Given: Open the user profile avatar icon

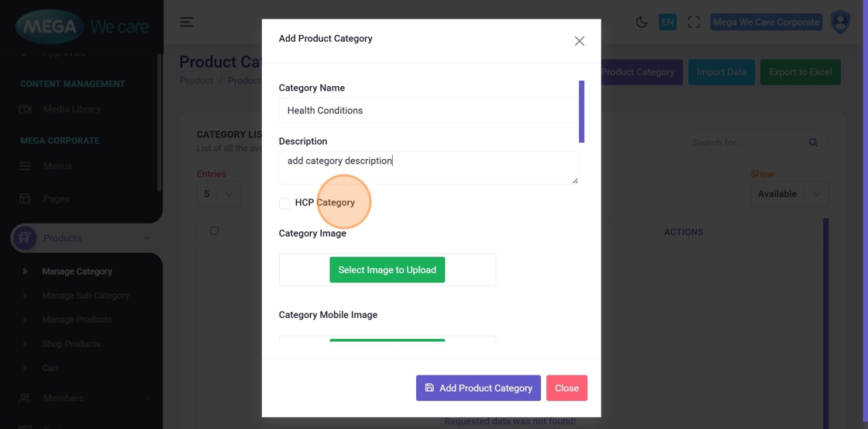Looking at the screenshot, I should 840,22.
